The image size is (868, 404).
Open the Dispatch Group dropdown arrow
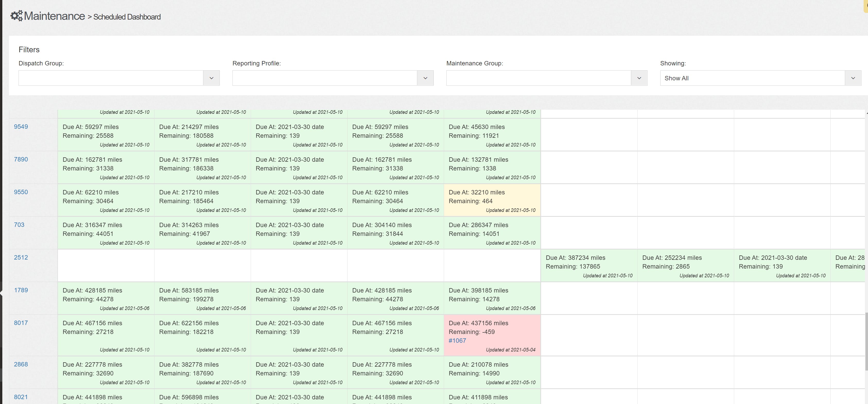click(x=211, y=78)
